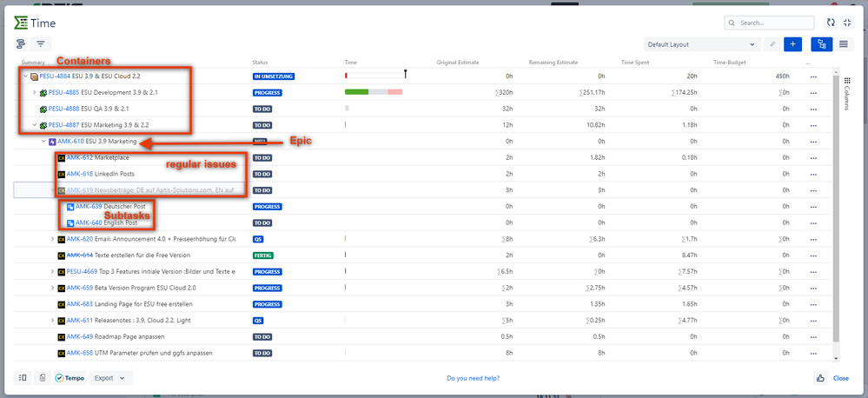868x398 pixels.
Task: Edit the current layout with the pencil icon
Action: click(772, 44)
